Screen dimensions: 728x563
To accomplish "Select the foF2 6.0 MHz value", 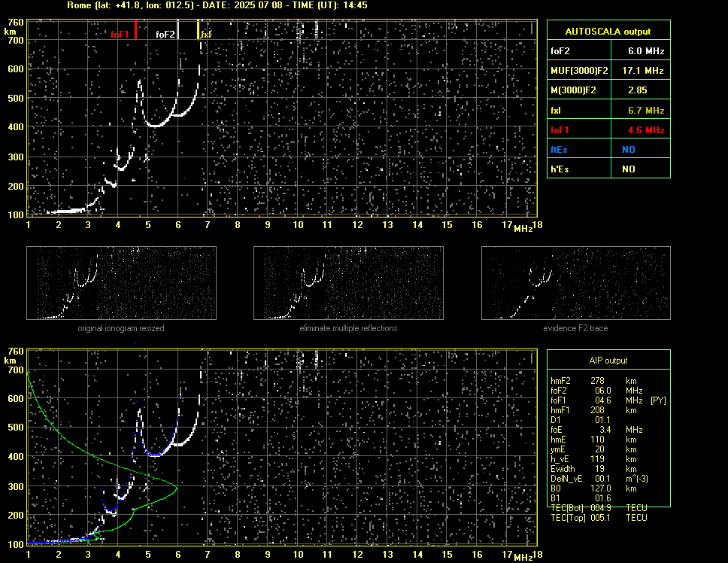I will click(646, 51).
